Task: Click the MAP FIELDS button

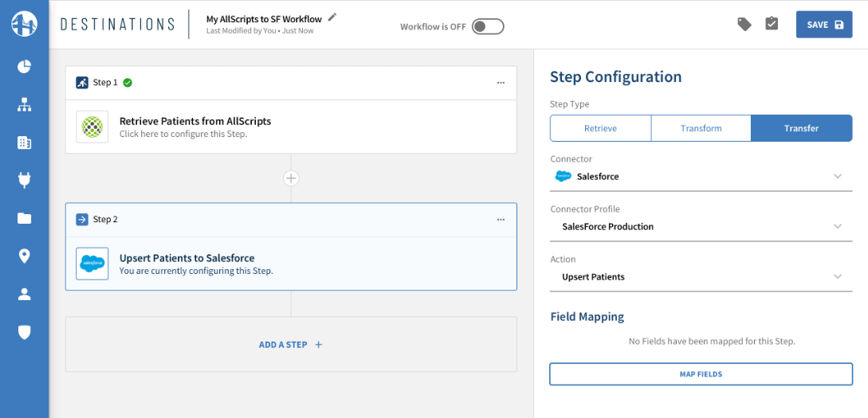Action: [701, 373]
